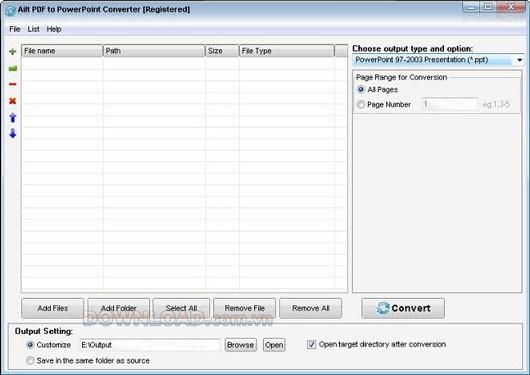530x375 pixels.
Task: Click the Remove File button
Action: [244, 308]
